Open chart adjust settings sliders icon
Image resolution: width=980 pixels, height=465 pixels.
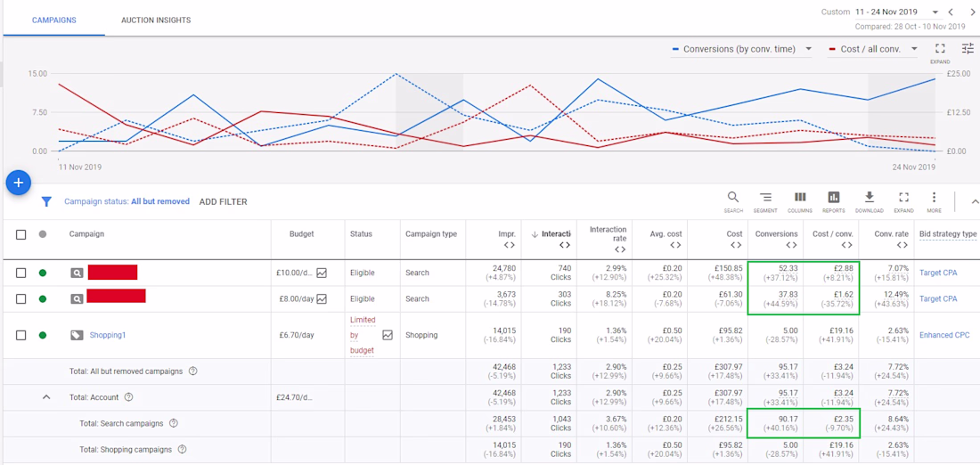click(x=968, y=48)
